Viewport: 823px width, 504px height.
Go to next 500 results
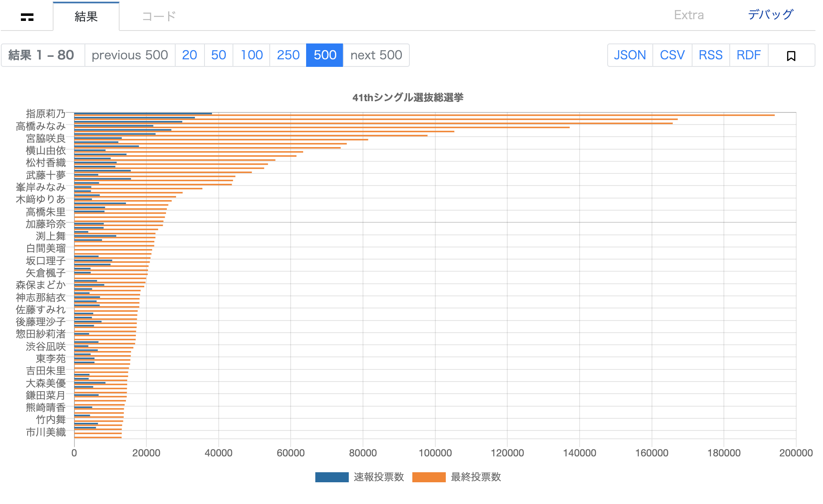[376, 55]
